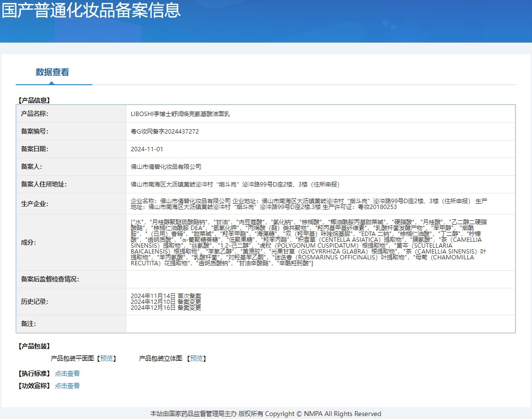This screenshot has height=419, width=532.
Task: Preview 产品包装立体图 link
Action: (196, 358)
